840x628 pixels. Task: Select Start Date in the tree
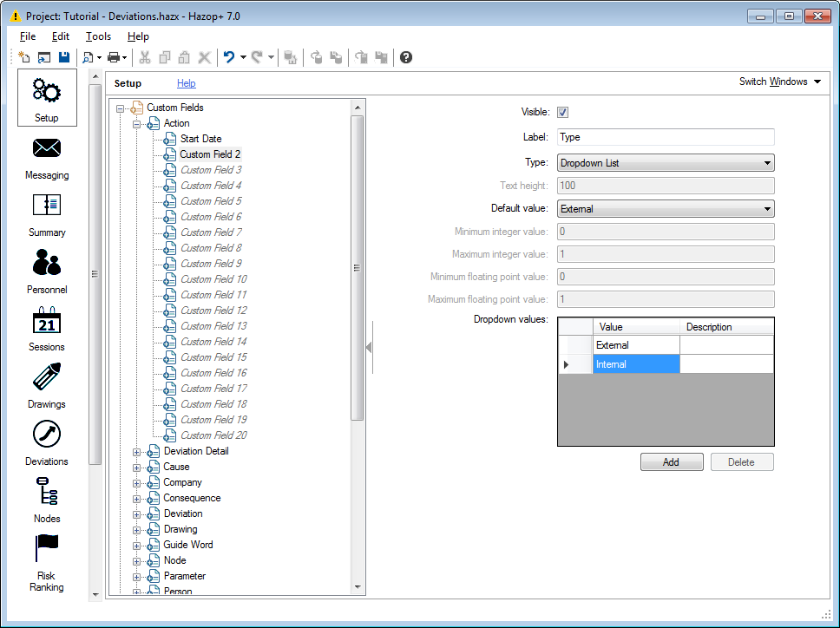(x=200, y=139)
